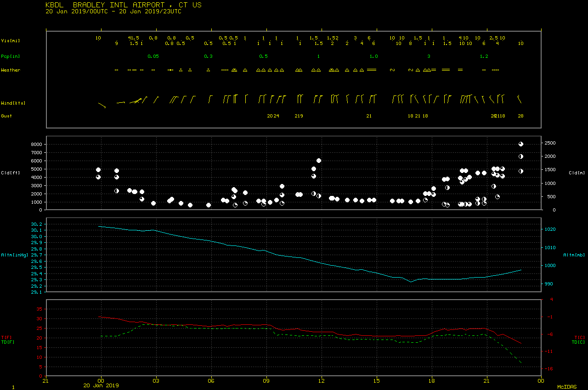Select the first wind barb at 00 UTC
The height and width of the screenshot is (390, 588).
[x=102, y=105]
